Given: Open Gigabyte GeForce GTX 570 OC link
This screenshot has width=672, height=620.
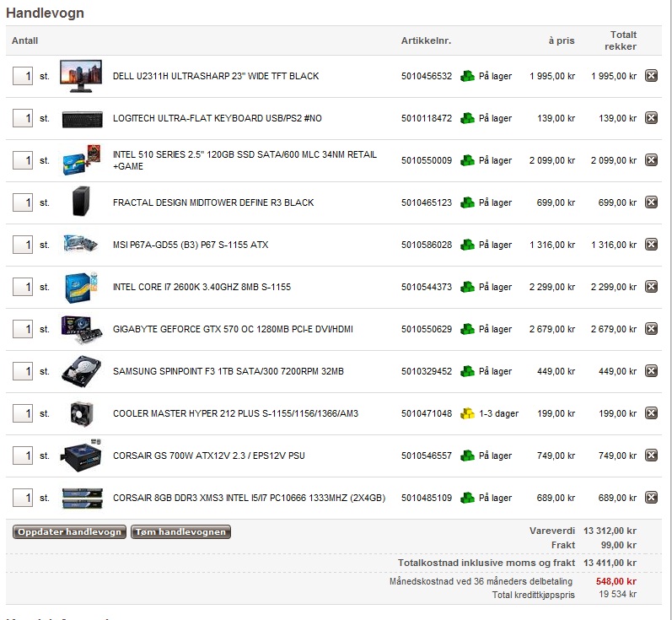Looking at the screenshot, I should click(233, 329).
